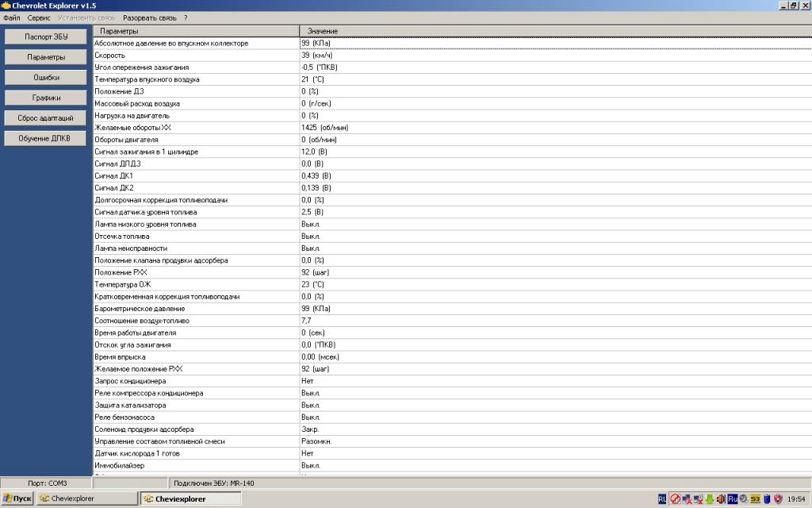
Task: Click the blue battery tray icon
Action: [x=767, y=498]
